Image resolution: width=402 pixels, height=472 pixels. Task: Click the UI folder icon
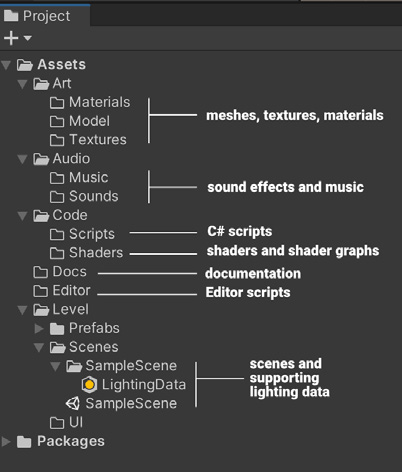click(57, 423)
